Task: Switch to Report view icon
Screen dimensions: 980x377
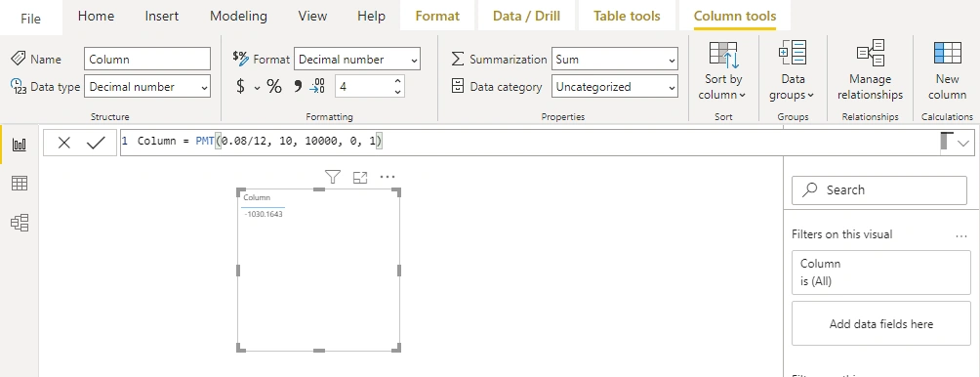Action: [20, 146]
